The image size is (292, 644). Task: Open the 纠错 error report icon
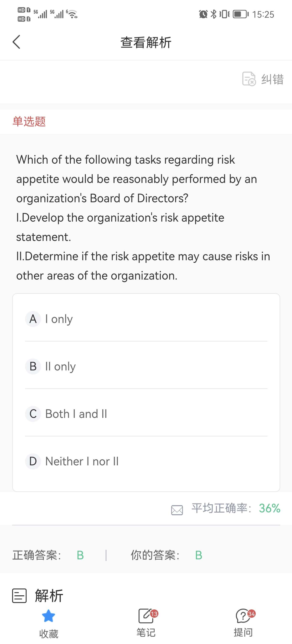[249, 79]
